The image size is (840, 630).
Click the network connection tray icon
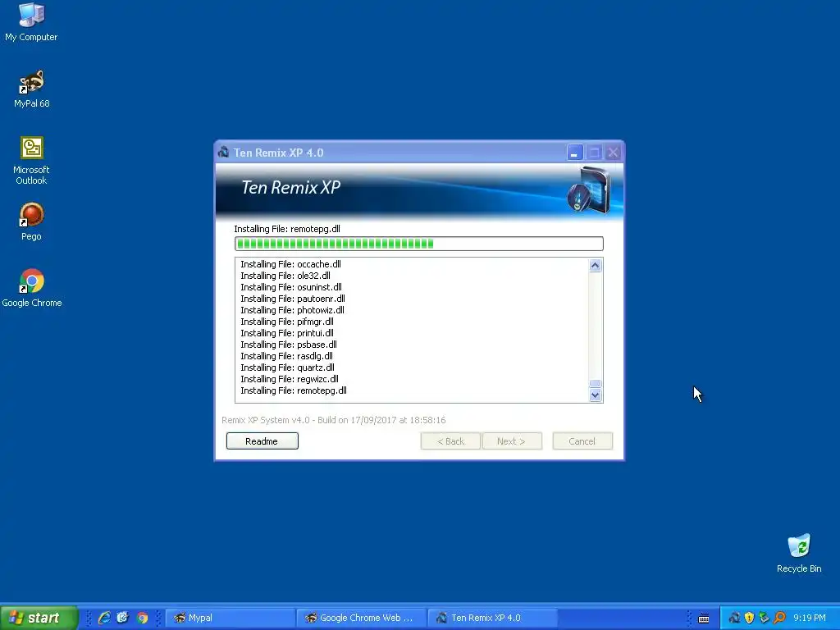(764, 618)
